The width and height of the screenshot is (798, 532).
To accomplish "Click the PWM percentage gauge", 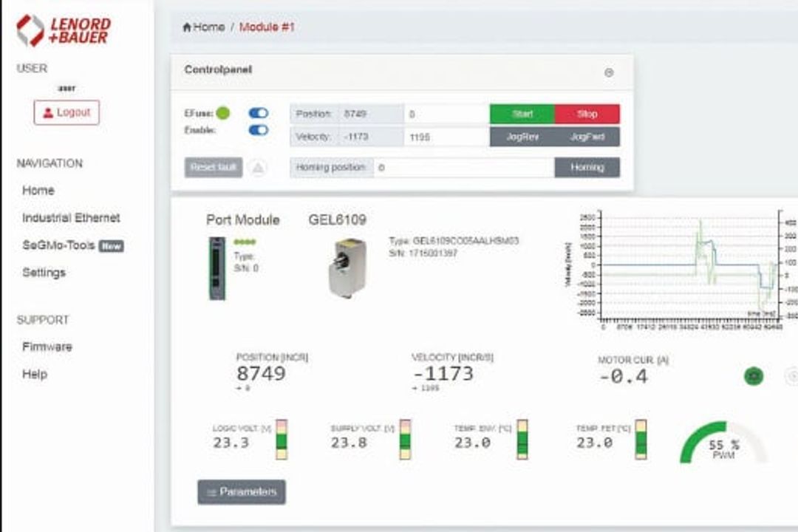I will 723,443.
